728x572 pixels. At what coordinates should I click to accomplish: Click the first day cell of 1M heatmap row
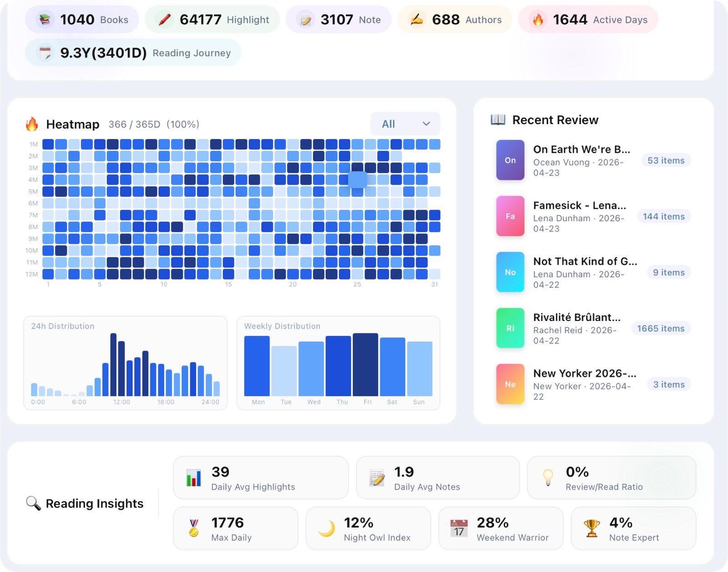pyautogui.click(x=48, y=145)
